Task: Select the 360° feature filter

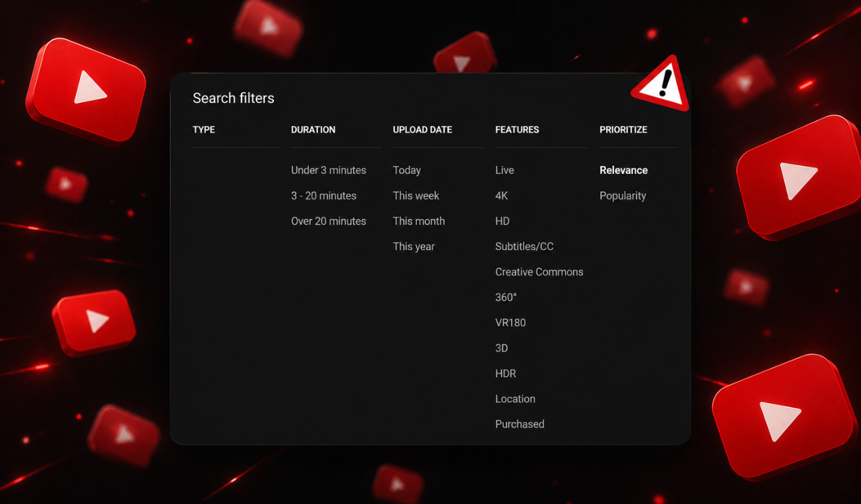Action: coord(506,298)
